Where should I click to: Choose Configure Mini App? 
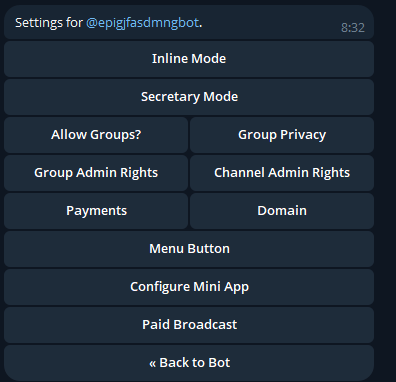click(x=189, y=287)
